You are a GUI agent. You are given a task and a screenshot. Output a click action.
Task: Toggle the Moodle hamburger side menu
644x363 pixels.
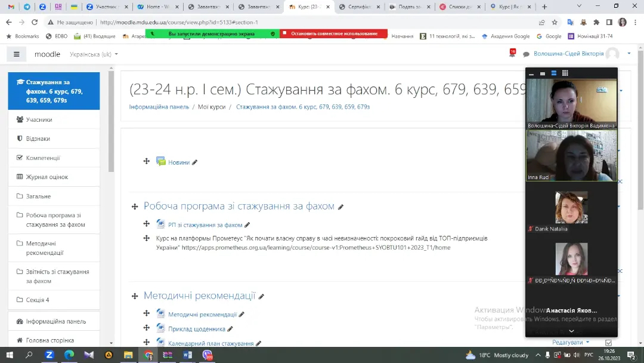16,54
